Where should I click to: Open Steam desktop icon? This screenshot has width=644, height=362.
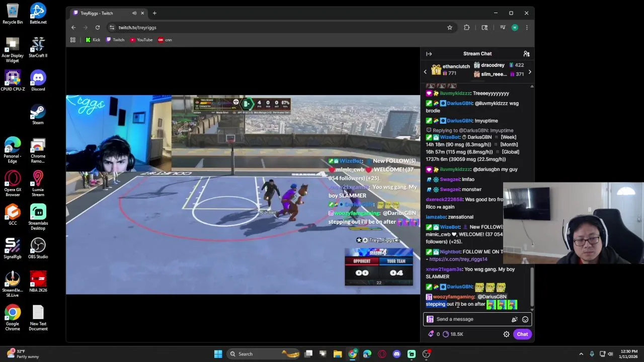point(38,114)
